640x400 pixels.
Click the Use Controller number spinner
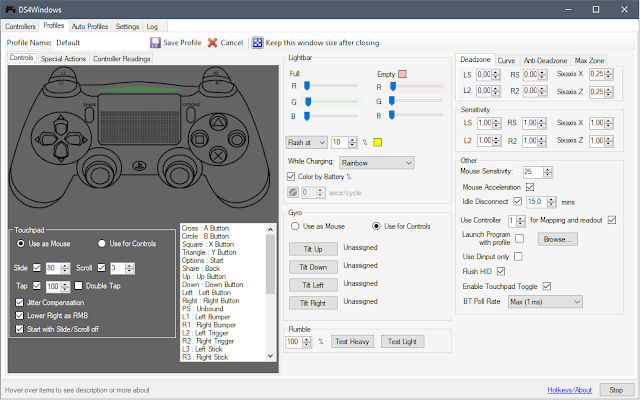pos(517,221)
